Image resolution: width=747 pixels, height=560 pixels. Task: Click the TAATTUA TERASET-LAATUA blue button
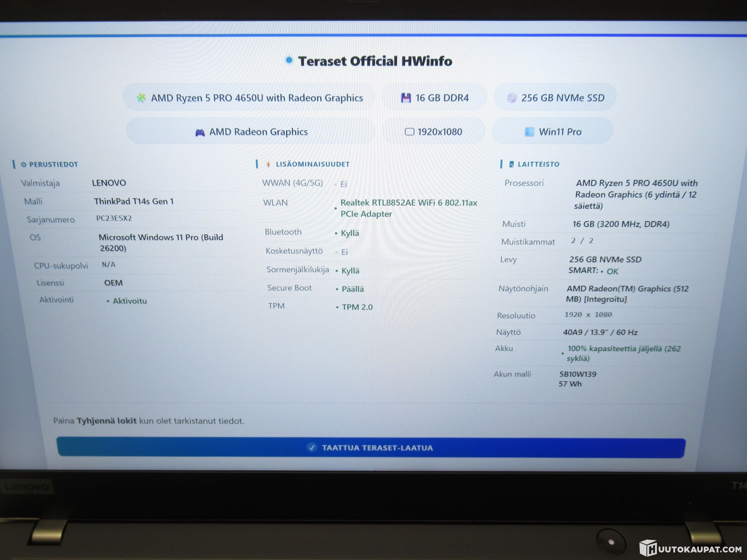tap(371, 448)
